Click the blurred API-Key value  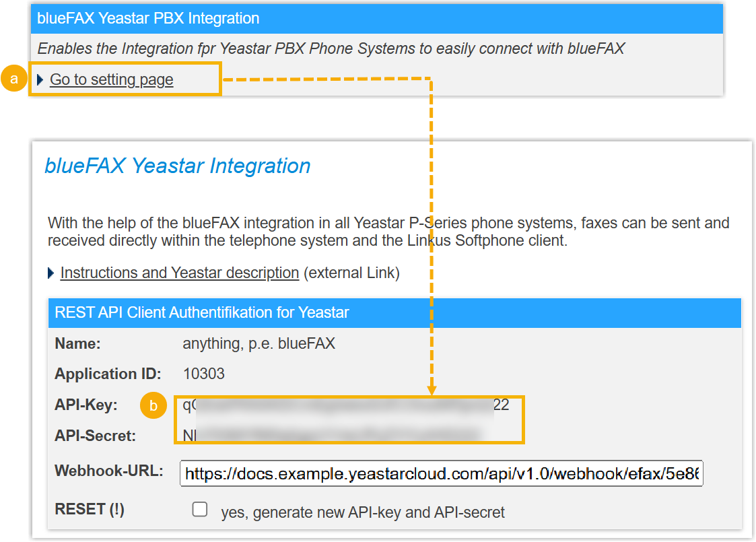point(346,405)
